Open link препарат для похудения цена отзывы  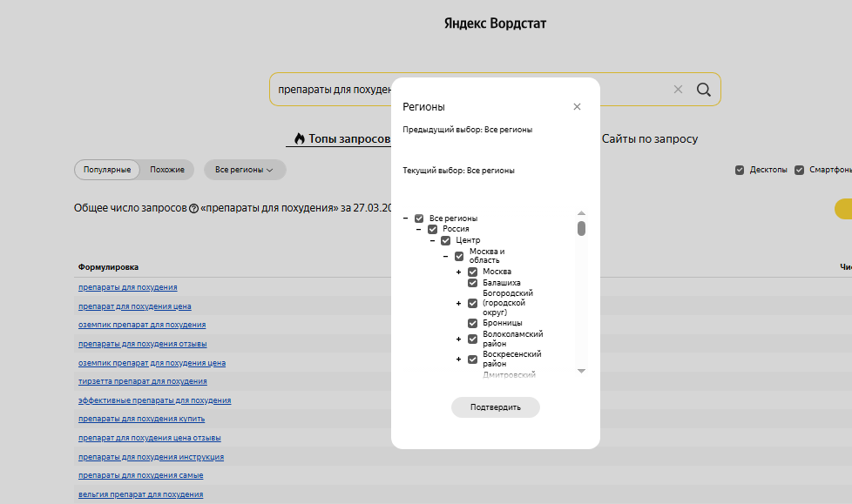click(150, 438)
